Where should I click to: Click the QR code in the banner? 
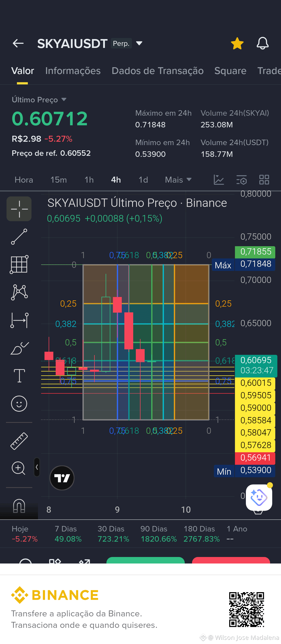[246, 610]
